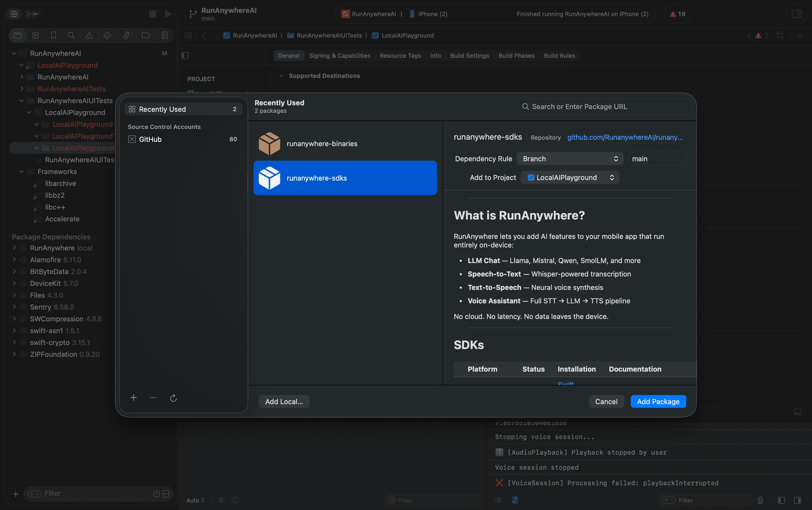Toggle the right debug pane icon
Image resolution: width=812 pixels, height=510 pixels.
[798, 500]
